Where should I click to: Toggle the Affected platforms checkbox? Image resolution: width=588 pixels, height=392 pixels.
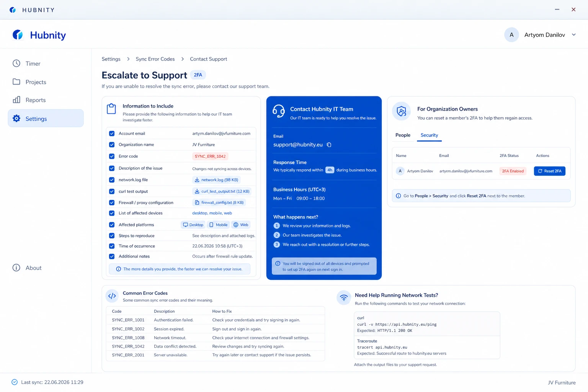click(112, 225)
